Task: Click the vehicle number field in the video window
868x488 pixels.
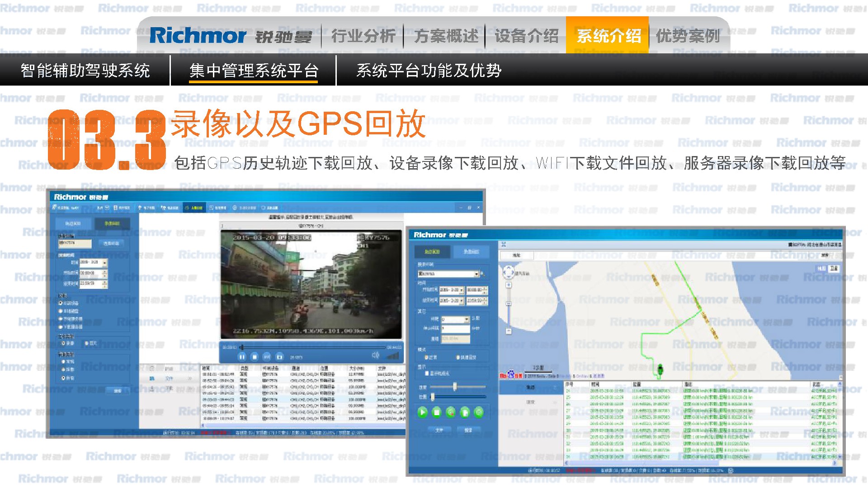Action: tap(75, 244)
